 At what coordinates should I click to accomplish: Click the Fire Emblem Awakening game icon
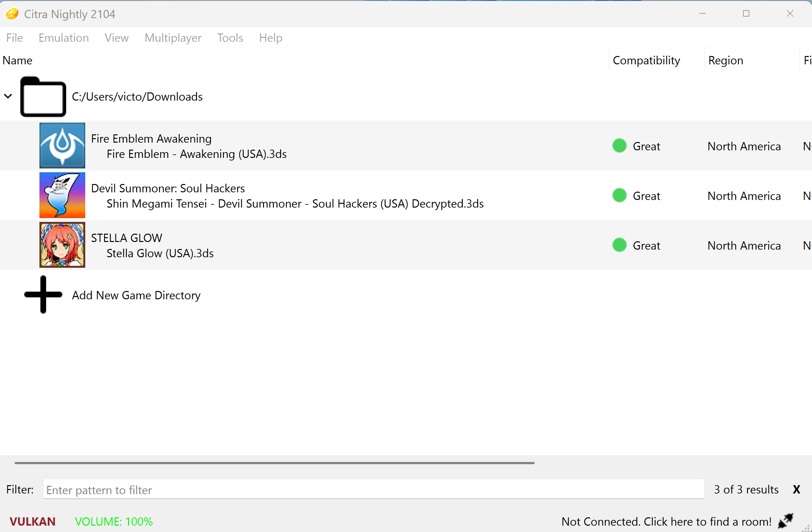[62, 145]
